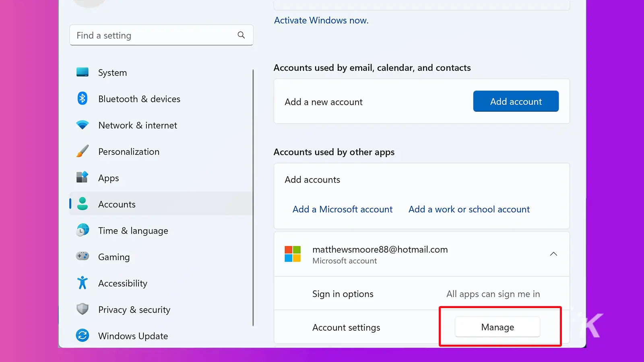This screenshot has width=644, height=362.
Task: Open Network & internet settings
Action: click(161, 125)
